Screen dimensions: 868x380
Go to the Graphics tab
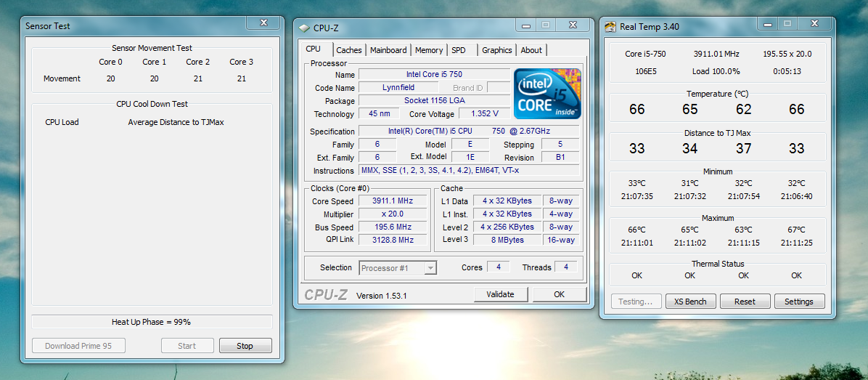pyautogui.click(x=496, y=50)
